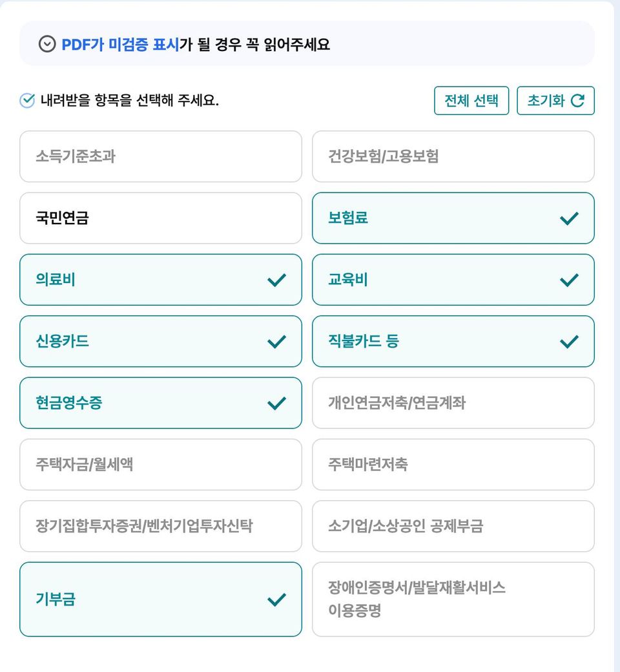Click the checkmark icon on 의료비
The width and height of the screenshot is (620, 672).
[276, 280]
